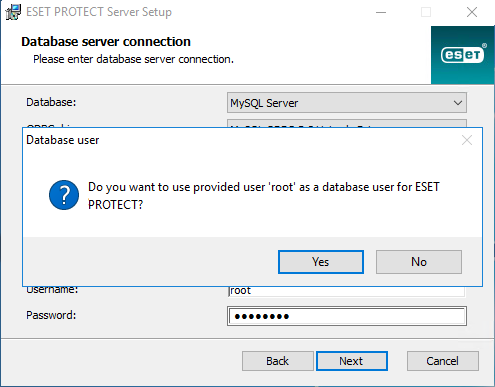Click the 'Database user' dialog title
The width and height of the screenshot is (495, 387).
click(x=63, y=140)
